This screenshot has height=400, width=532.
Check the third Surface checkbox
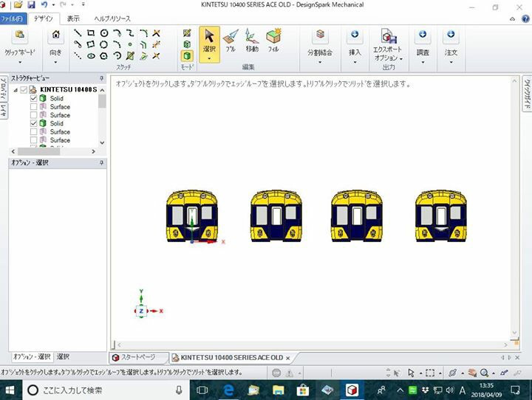[x=33, y=131]
